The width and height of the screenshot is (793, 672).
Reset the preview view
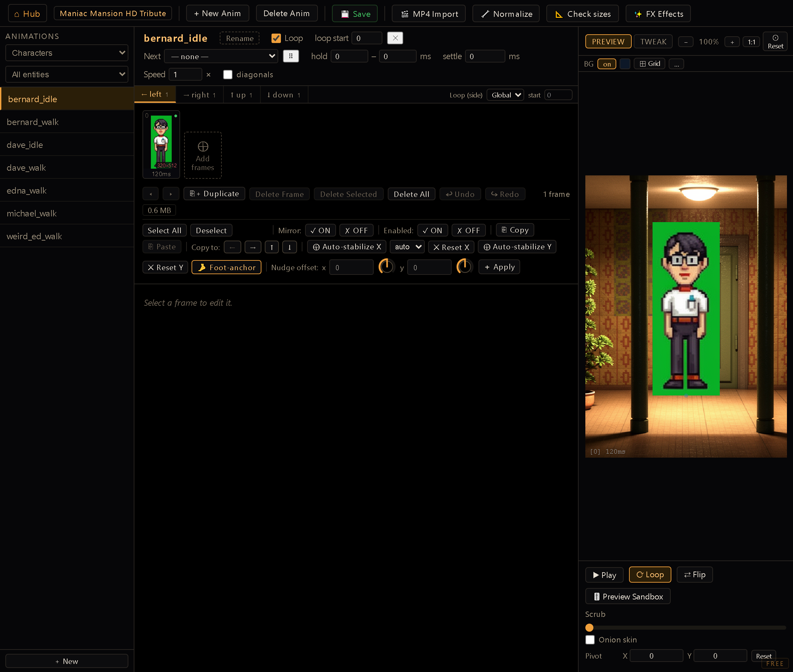775,42
